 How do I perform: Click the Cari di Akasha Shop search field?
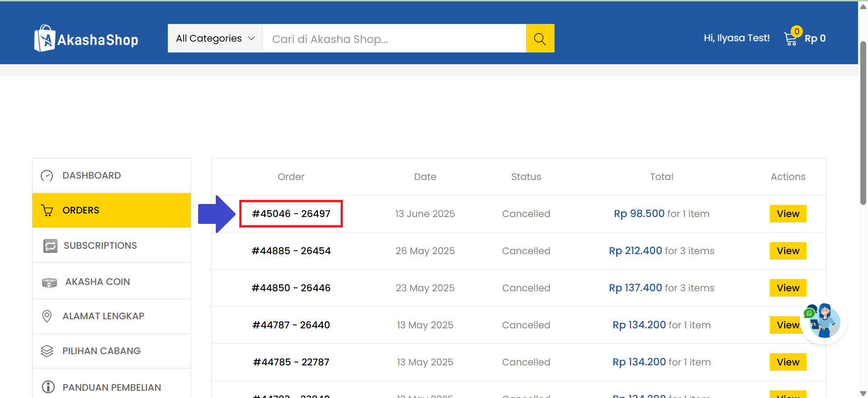tap(394, 39)
